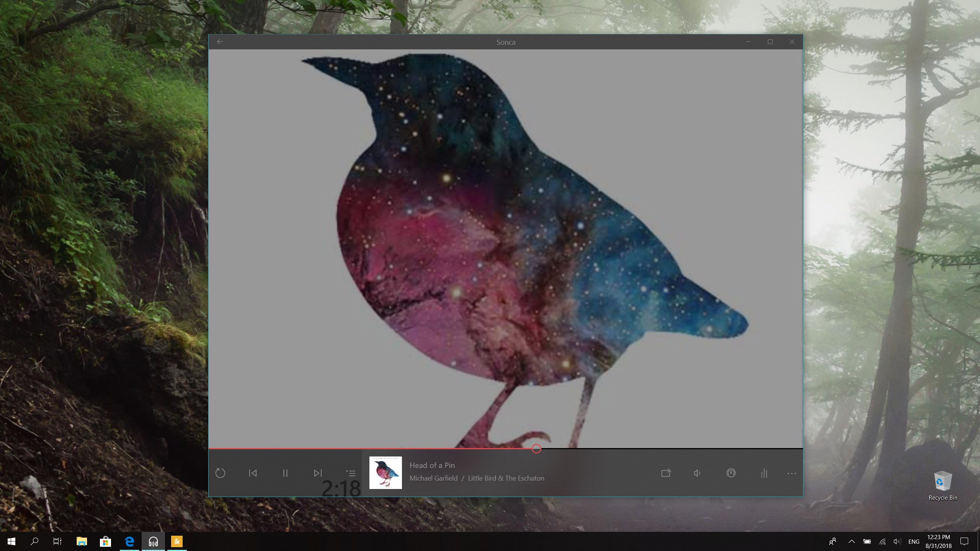
Task: Pause the currently playing song
Action: coord(285,473)
